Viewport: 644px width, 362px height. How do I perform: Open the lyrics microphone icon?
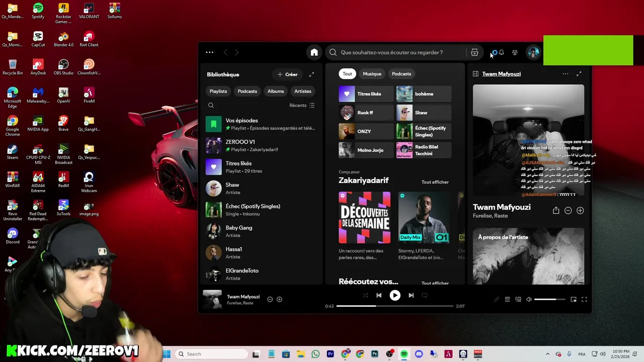(x=497, y=299)
